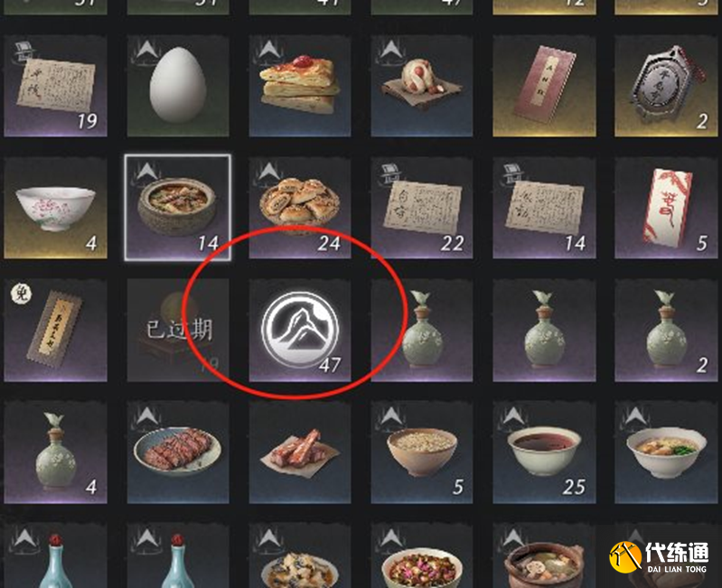Pick the clay pot stew with count 14
Screen dimensions: 722x588
[178, 208]
